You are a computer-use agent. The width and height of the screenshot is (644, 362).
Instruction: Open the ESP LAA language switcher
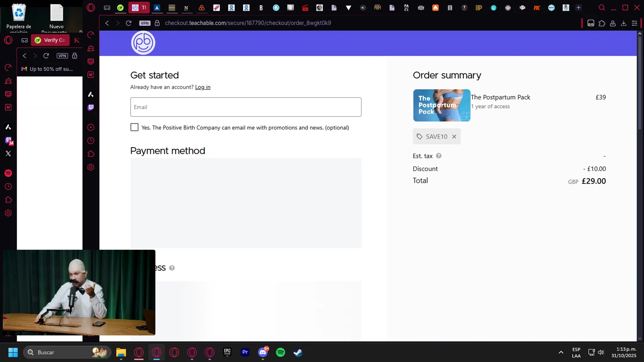[x=576, y=353]
